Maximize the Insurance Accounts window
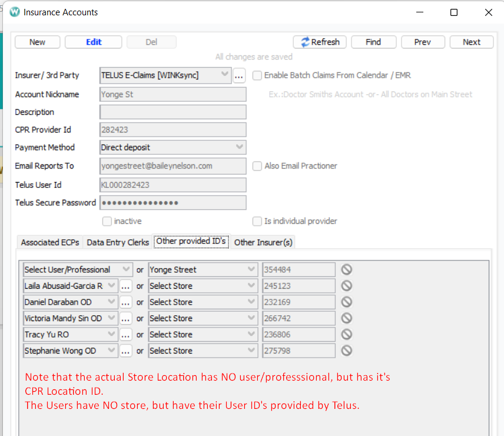 coord(454,12)
